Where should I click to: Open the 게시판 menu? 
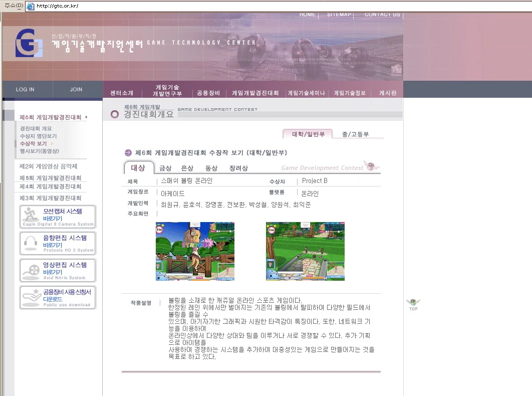[388, 93]
